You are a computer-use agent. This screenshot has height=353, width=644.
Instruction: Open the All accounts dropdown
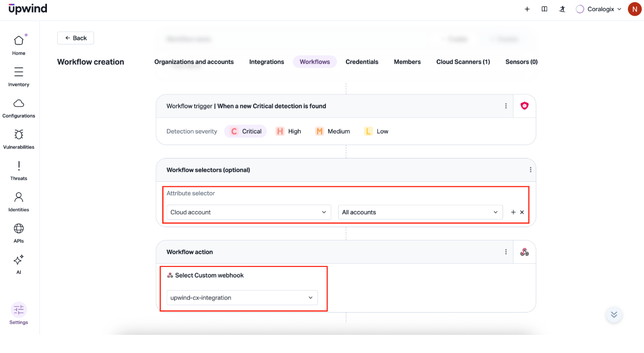tap(420, 212)
